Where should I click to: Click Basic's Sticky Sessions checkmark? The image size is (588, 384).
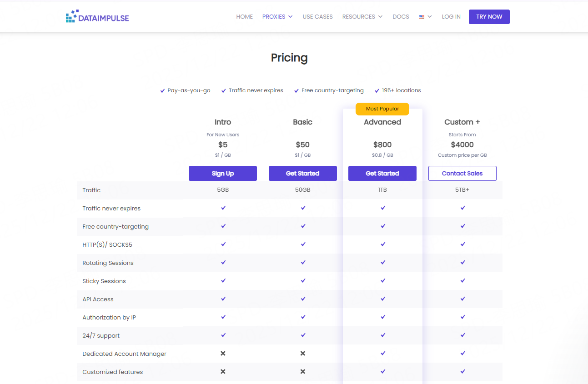click(303, 281)
